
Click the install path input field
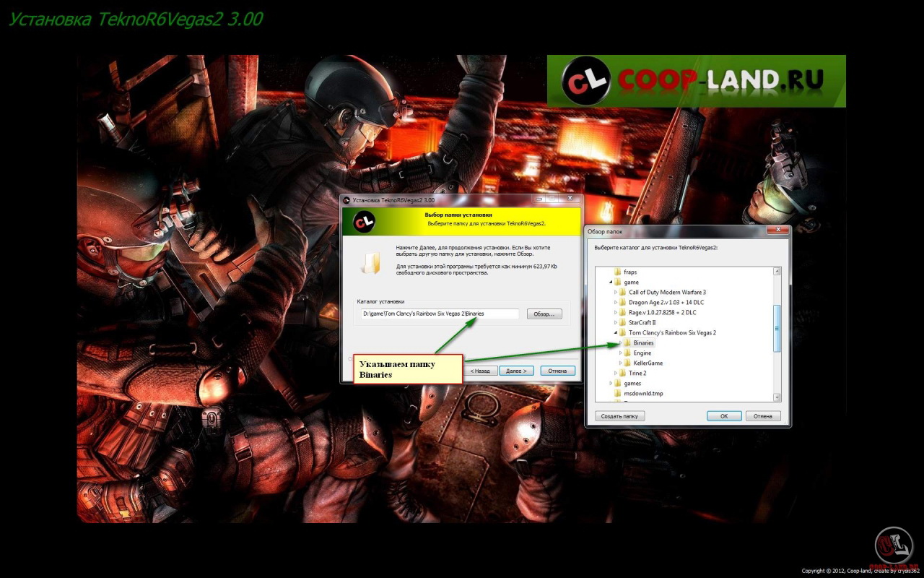tap(440, 314)
